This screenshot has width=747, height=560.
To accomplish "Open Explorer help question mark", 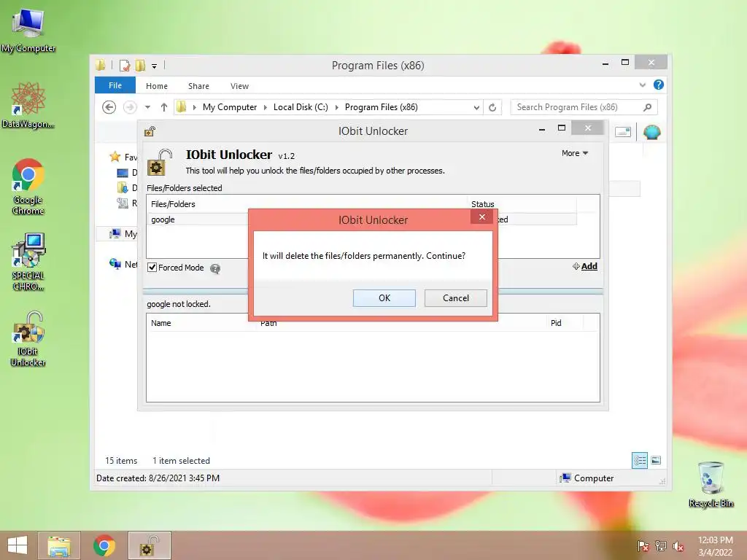I will pyautogui.click(x=659, y=85).
